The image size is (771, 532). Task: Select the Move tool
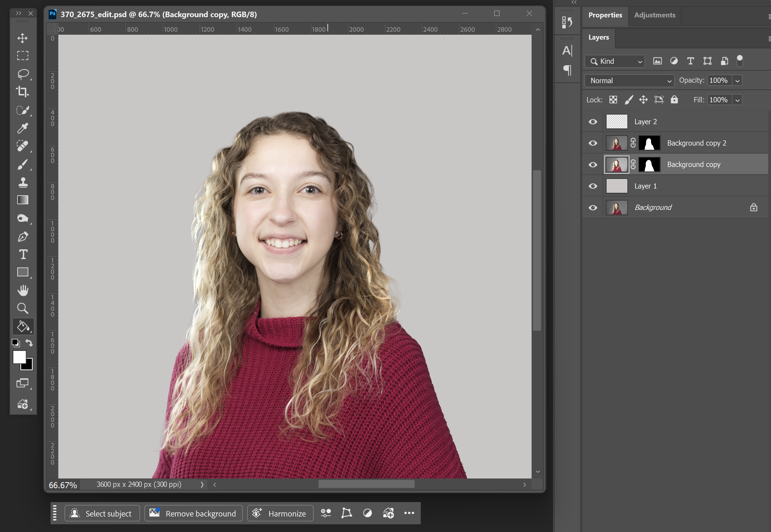[22, 38]
